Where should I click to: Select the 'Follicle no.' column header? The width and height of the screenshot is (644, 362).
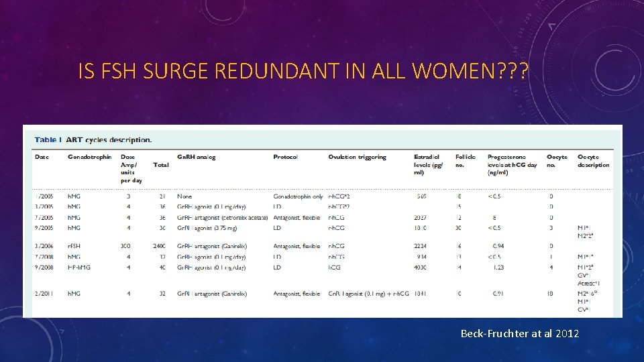(x=466, y=161)
